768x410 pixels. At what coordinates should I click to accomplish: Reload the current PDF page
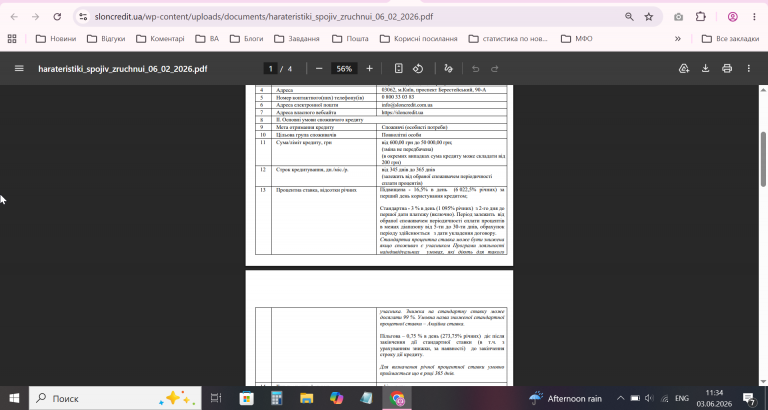coord(57,17)
